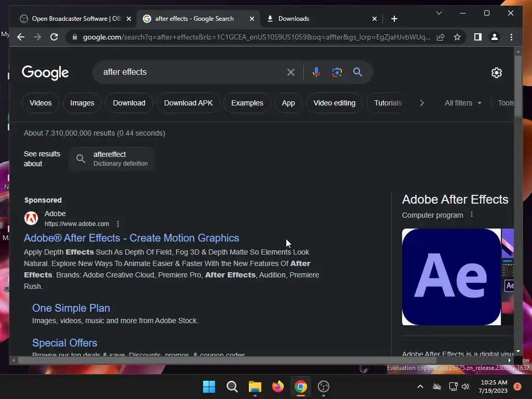
Task: Click the scroll right arrow
Action: (x=509, y=361)
